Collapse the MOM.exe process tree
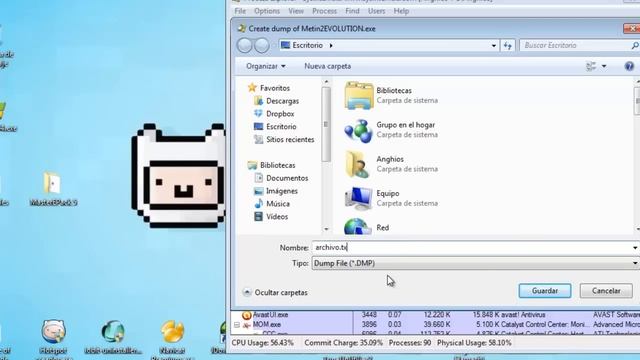640x360 pixels. (x=237, y=325)
